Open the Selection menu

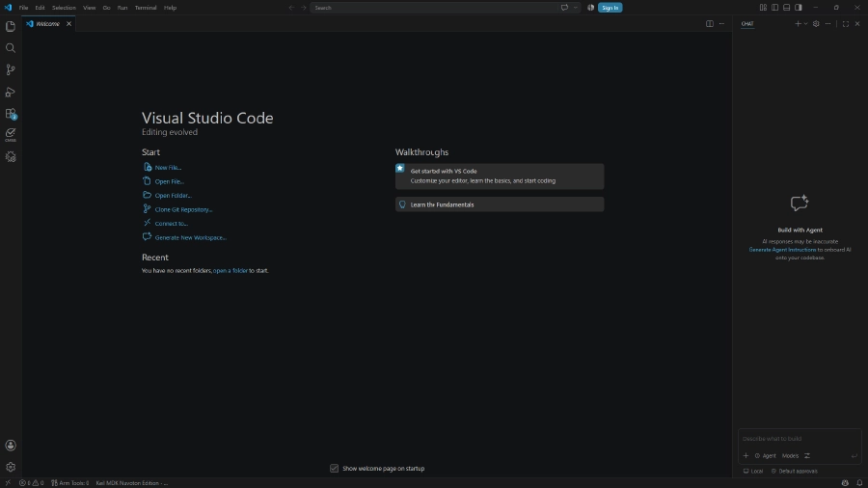point(64,8)
